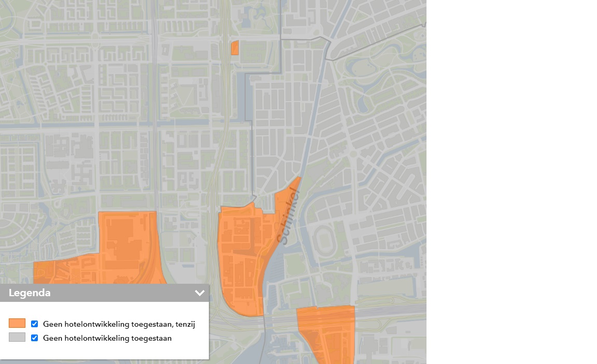Image resolution: width=597 pixels, height=364 pixels.
Task: Uncheck 'Geen hotelontwikkeling toegestaan, tenzij' checkbox
Action: 34,324
